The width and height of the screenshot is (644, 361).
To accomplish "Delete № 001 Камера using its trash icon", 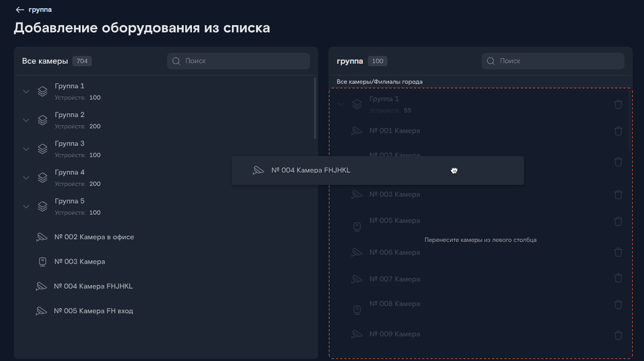I will (618, 131).
